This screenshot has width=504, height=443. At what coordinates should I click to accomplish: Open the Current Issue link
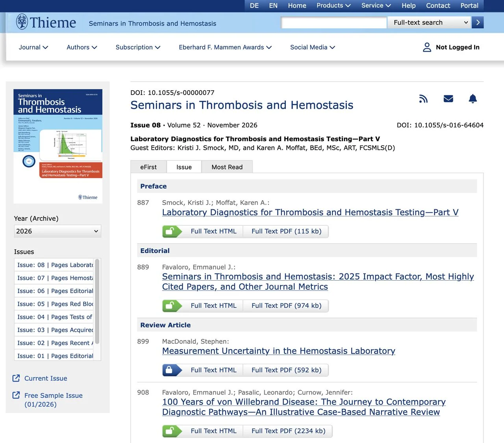click(46, 378)
